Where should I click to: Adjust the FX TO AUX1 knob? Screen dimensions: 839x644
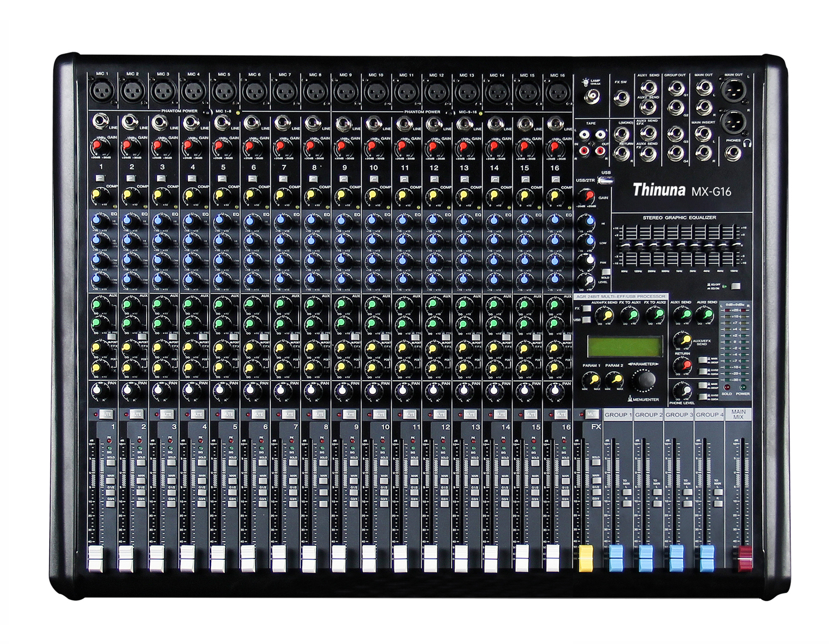(x=630, y=316)
